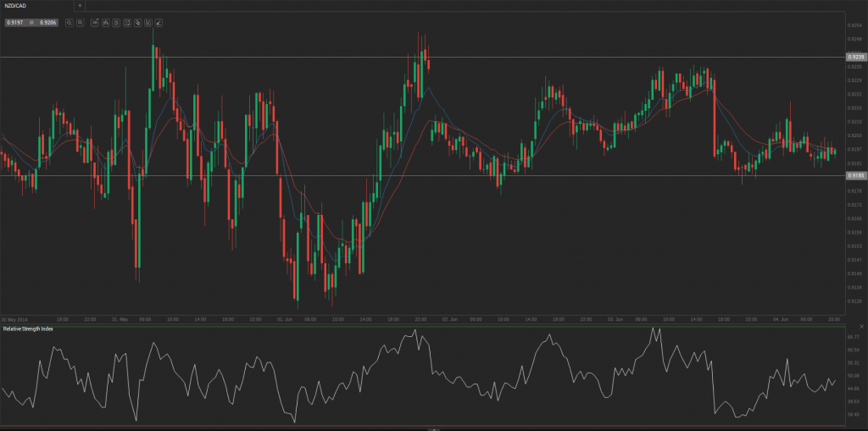Add a new chart tab with plus
Viewport: 868px width, 431px height.
coord(80,5)
